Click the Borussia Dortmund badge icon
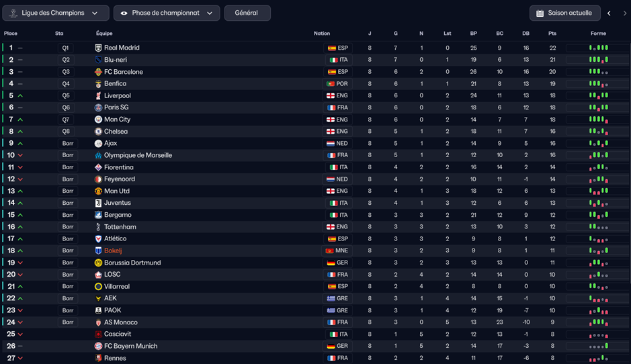631x364 pixels. coord(99,263)
